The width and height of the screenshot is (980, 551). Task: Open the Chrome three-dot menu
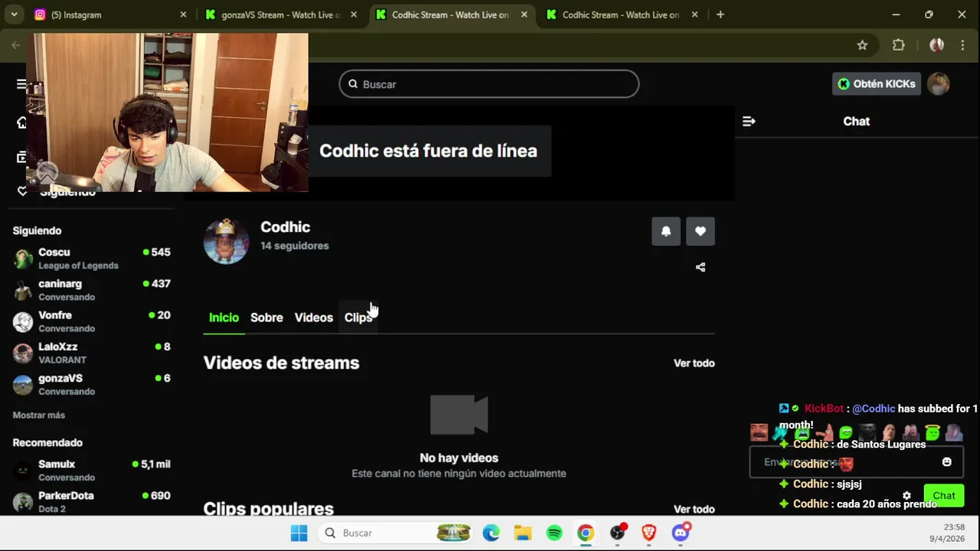click(x=962, y=45)
